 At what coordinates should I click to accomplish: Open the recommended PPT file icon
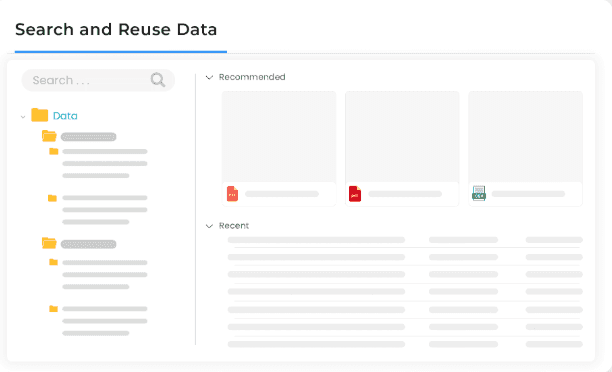[232, 194]
